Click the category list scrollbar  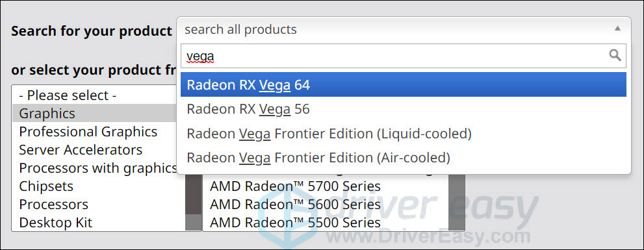[193, 201]
